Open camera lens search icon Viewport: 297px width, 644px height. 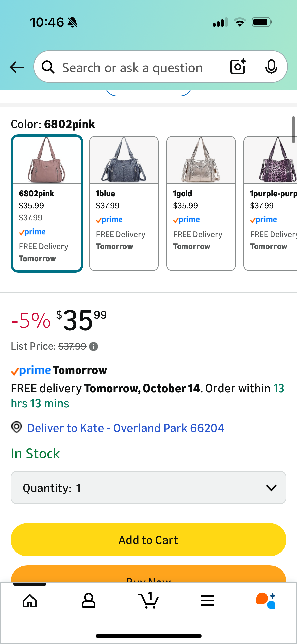pyautogui.click(x=238, y=67)
